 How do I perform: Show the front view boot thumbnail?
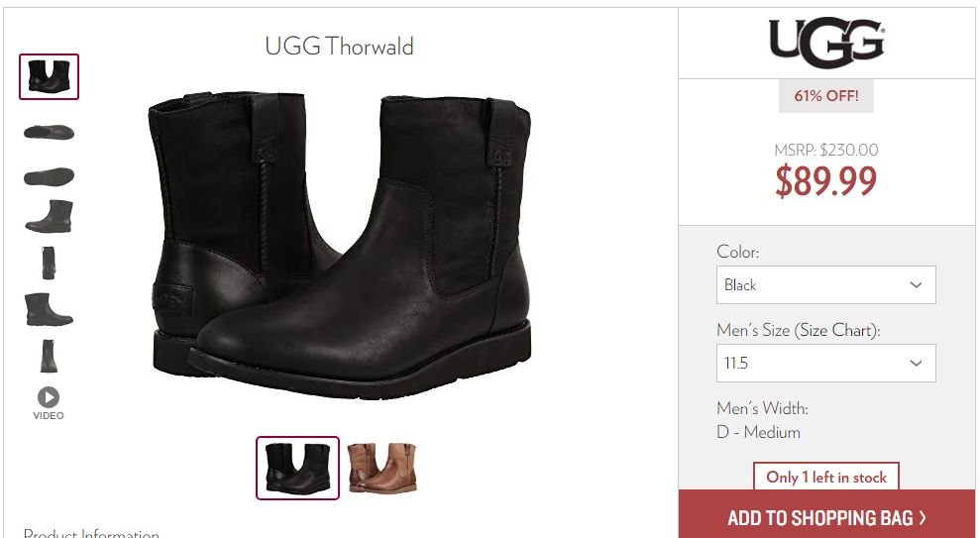coord(49,263)
